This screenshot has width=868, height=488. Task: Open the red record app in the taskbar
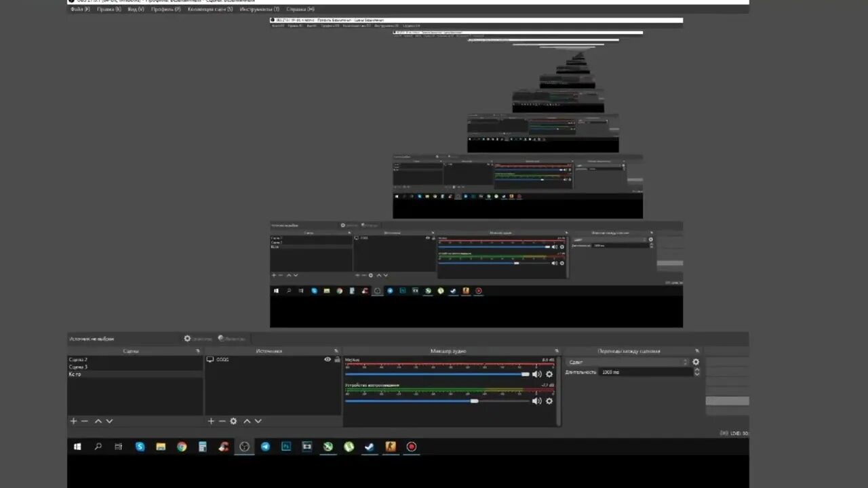pos(411,447)
